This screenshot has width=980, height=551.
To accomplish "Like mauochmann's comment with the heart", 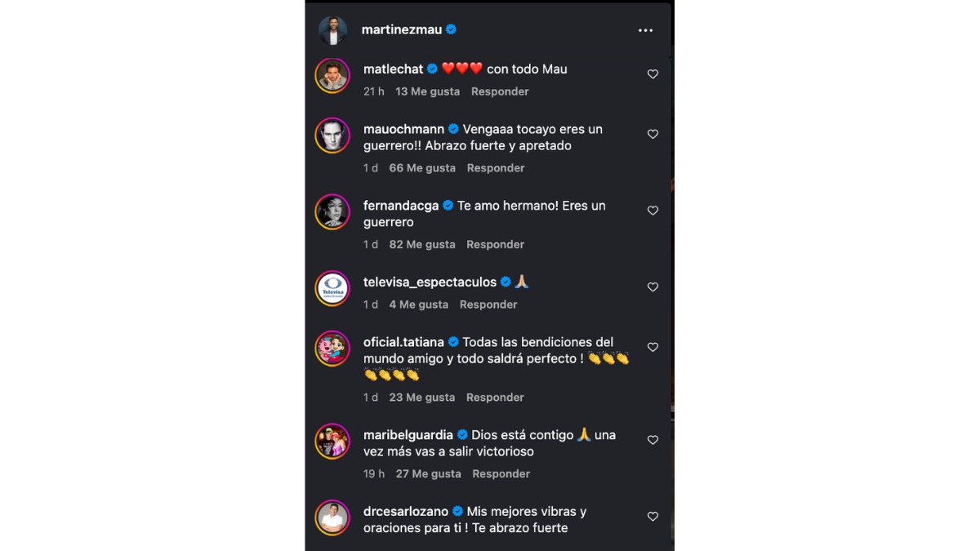I will pyautogui.click(x=653, y=134).
